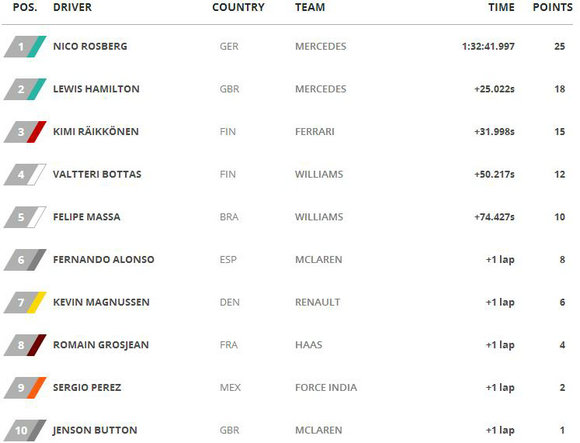The width and height of the screenshot is (580, 443).
Task: Click position 7 badge with yellow Renault stripe
Action: coord(25,302)
